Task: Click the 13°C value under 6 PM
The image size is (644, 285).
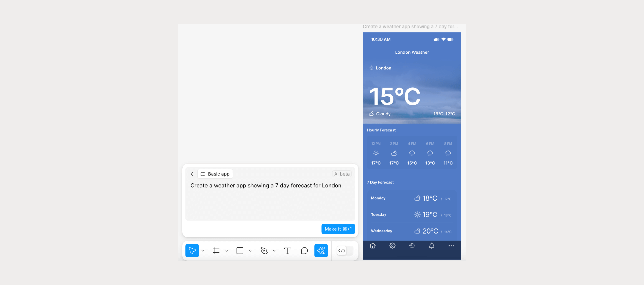Action: click(x=430, y=163)
